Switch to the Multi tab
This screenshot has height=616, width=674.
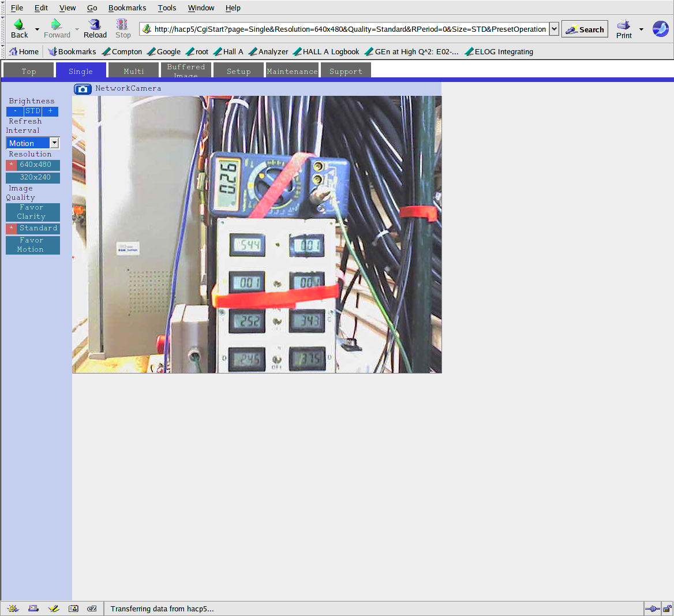pos(134,70)
